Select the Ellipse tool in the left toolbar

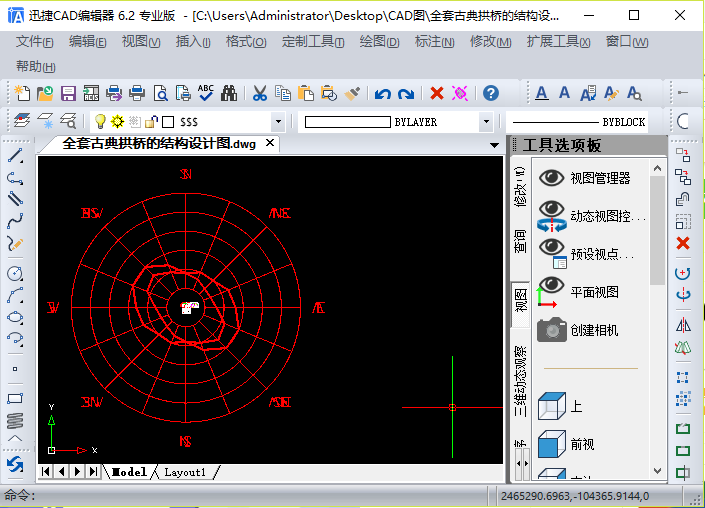coord(15,317)
